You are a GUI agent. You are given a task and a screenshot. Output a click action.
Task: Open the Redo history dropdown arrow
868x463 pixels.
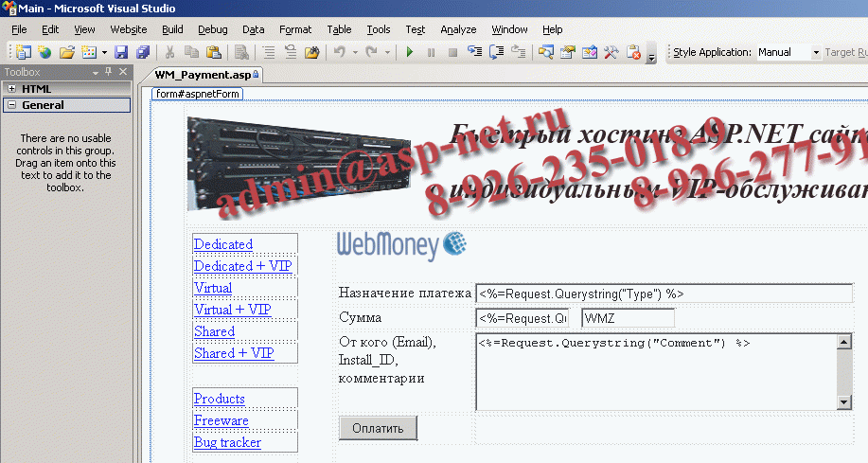pyautogui.click(x=387, y=53)
